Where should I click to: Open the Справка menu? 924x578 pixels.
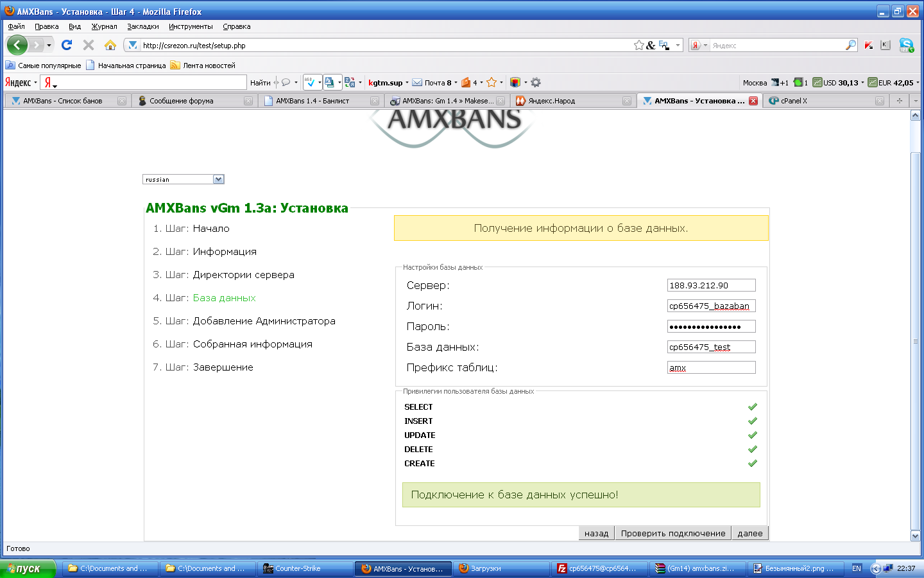point(236,26)
